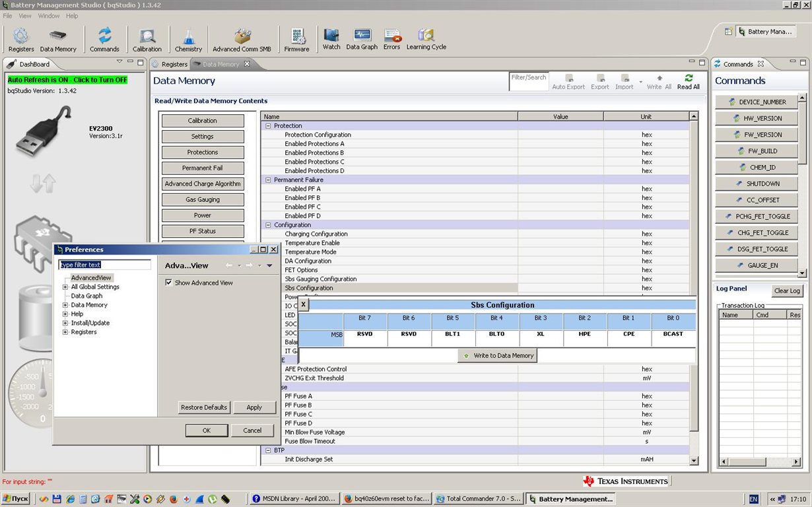812x507 pixels.
Task: Expand All Global Settings in Preferences tree
Action: 65,287
